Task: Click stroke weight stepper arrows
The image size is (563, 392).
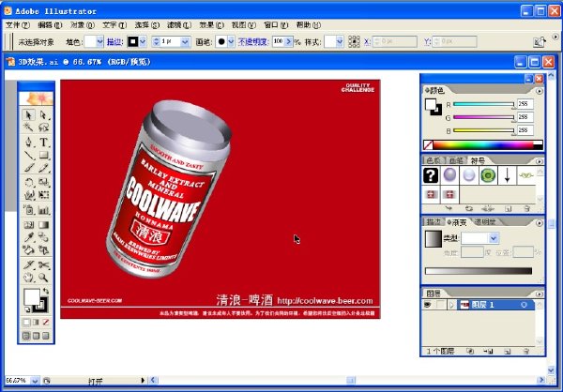Action: click(156, 42)
